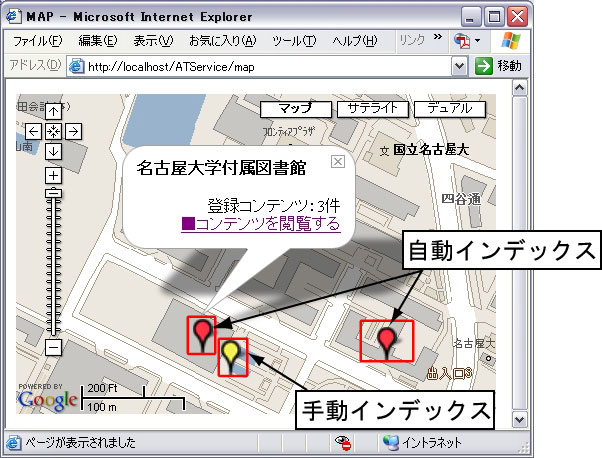Click the 出入口3 station exit label
The height and width of the screenshot is (458, 602).
[449, 373]
